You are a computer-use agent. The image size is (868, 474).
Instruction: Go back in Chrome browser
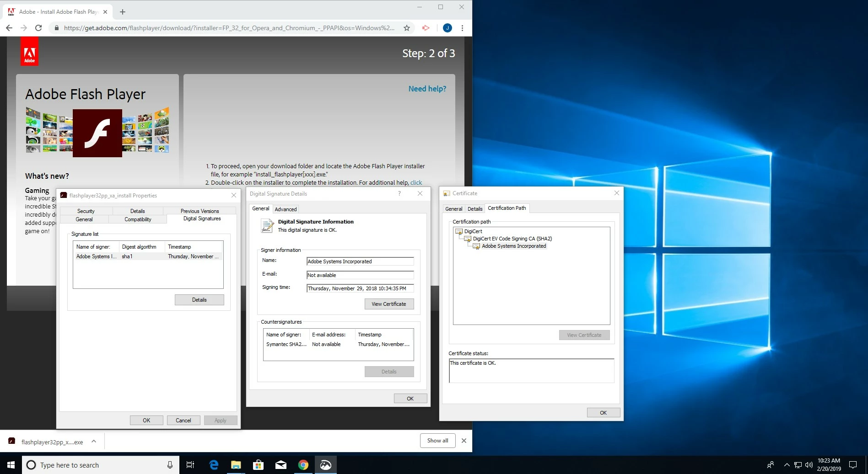[9, 28]
